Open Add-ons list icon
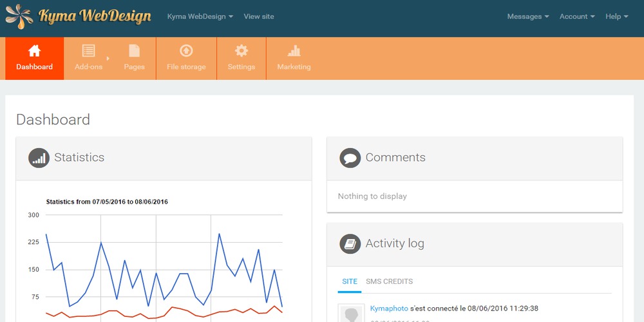Screen dimensions: 644x322 (89, 51)
